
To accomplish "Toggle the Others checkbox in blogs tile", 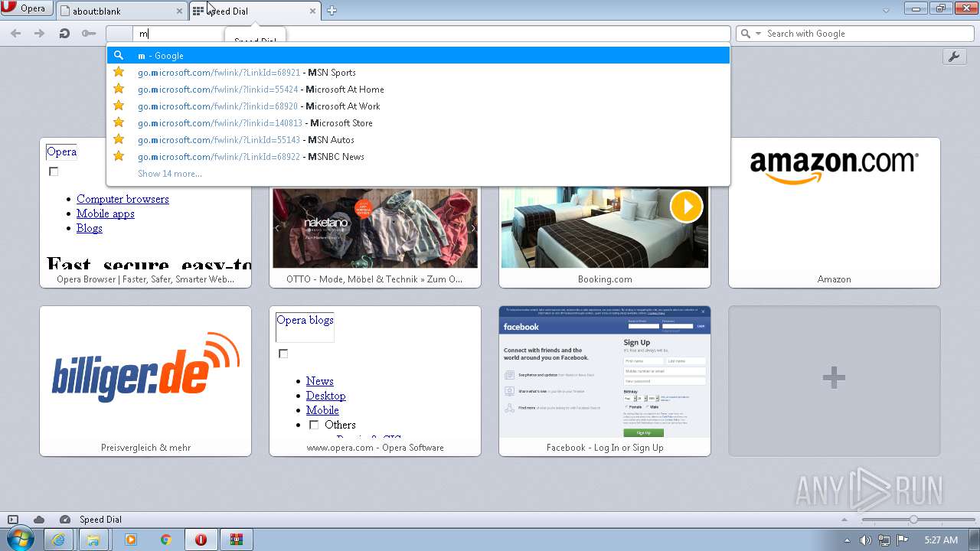I will click(314, 425).
